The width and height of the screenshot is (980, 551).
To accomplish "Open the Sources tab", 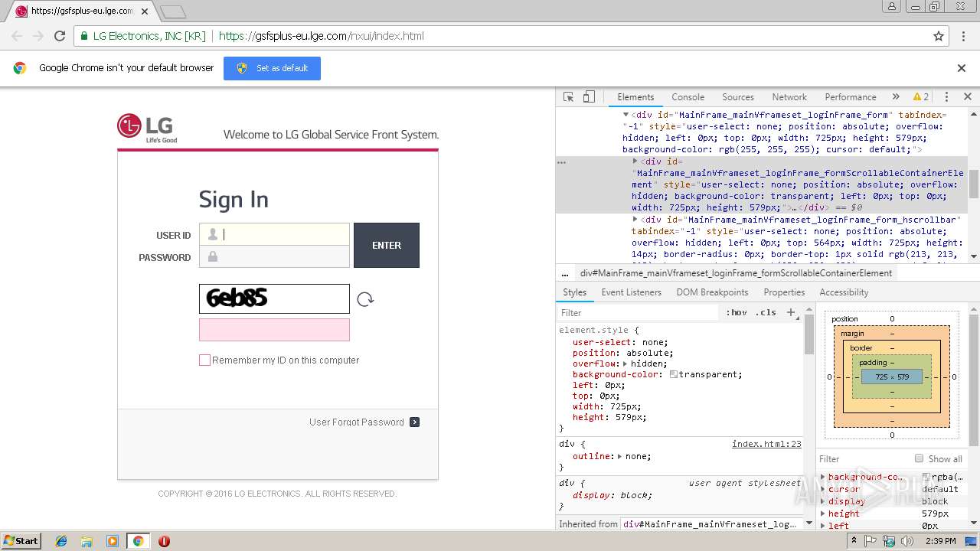I will click(738, 97).
